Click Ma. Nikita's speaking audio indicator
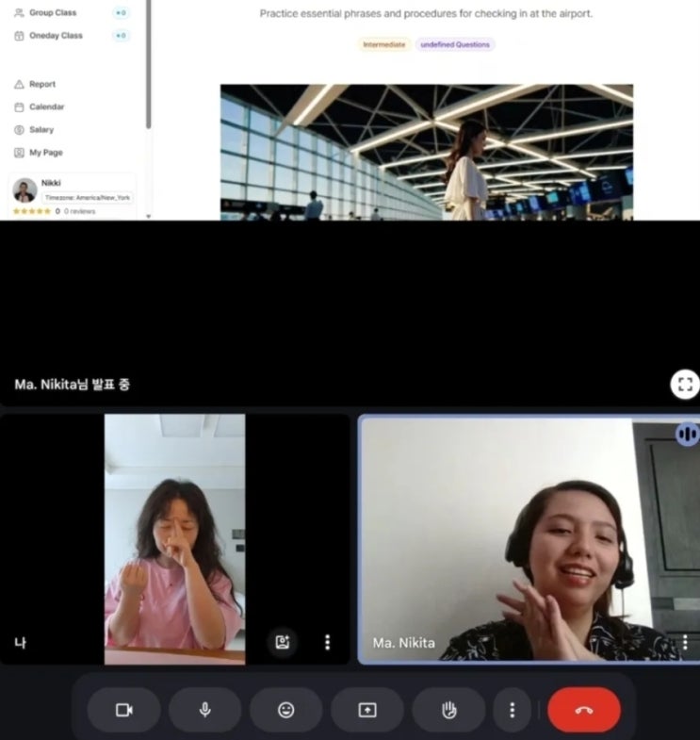 tap(687, 434)
